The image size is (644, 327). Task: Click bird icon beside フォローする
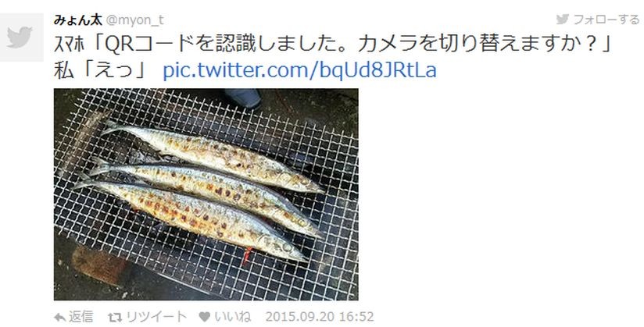[563, 19]
